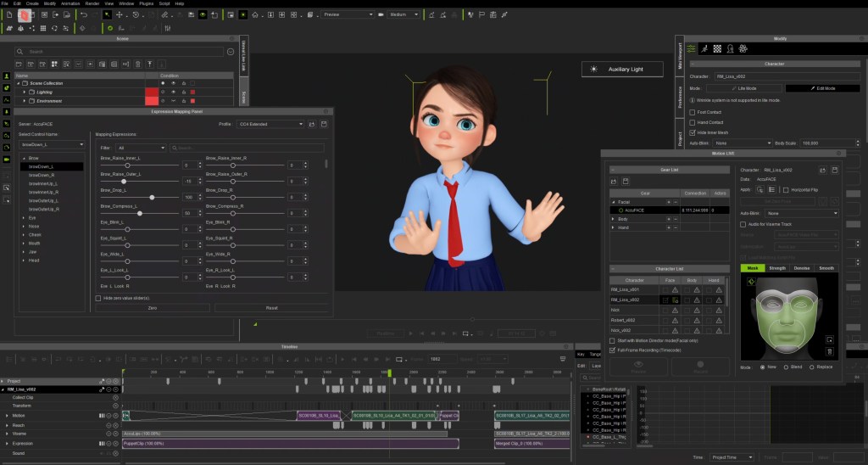Enable Audio for Viseme Track checkbox
Image resolution: width=868 pixels, height=465 pixels.
(743, 225)
